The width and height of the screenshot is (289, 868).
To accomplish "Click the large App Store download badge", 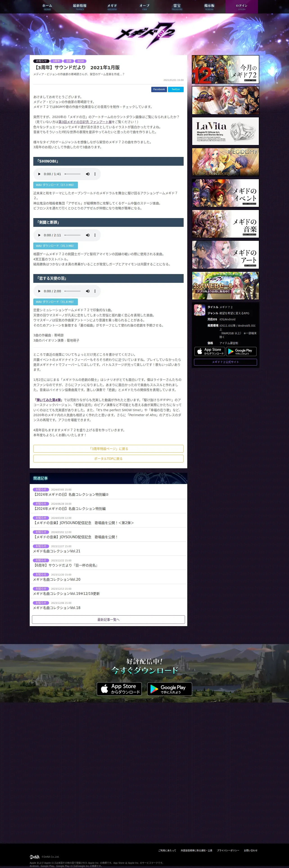I will (119, 689).
